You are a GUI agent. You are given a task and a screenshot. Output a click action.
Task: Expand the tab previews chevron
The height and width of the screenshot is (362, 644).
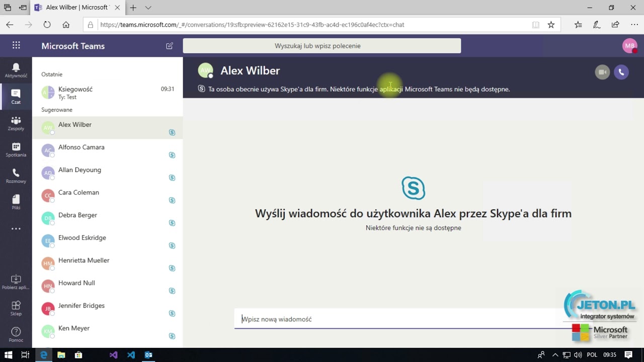coord(148,8)
